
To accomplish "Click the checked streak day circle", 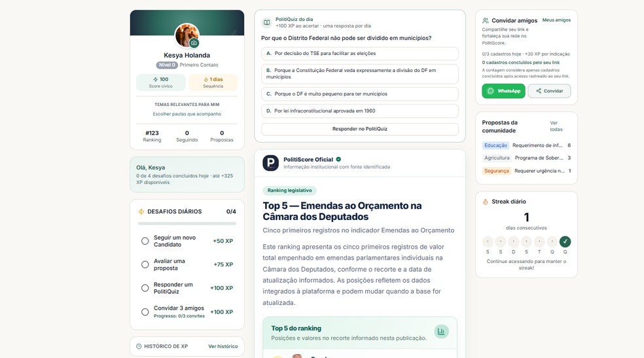I will [x=565, y=242].
